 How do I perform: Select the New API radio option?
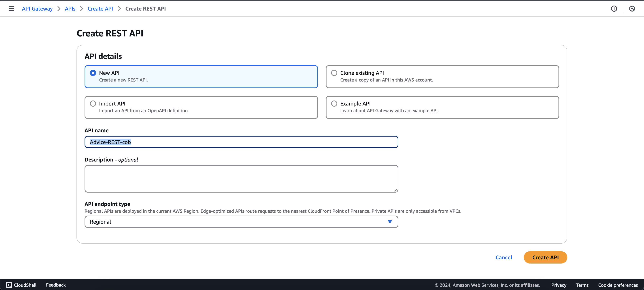[x=93, y=73]
